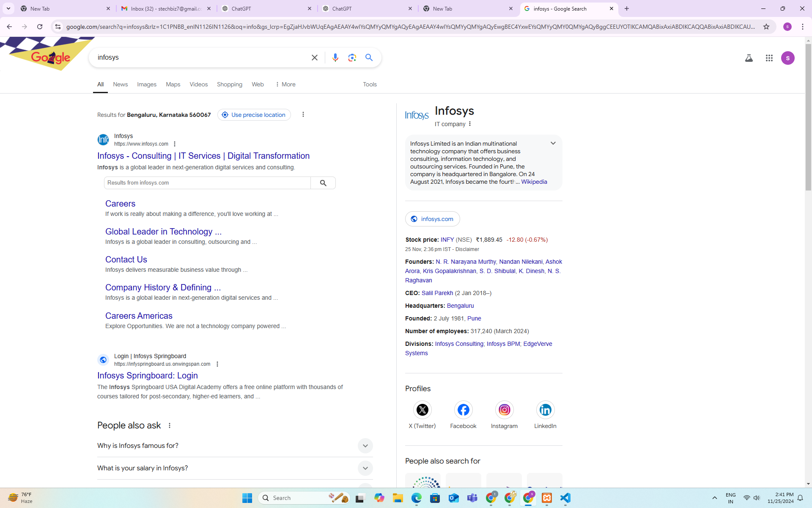Open Search Labs flask icon
The width and height of the screenshot is (812, 508).
pos(749,58)
